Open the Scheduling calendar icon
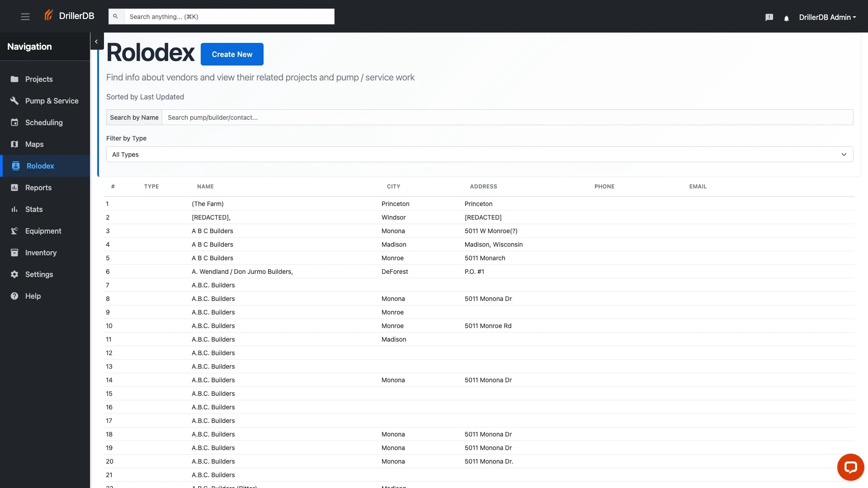Viewport: 868px width, 488px height. pos(14,122)
